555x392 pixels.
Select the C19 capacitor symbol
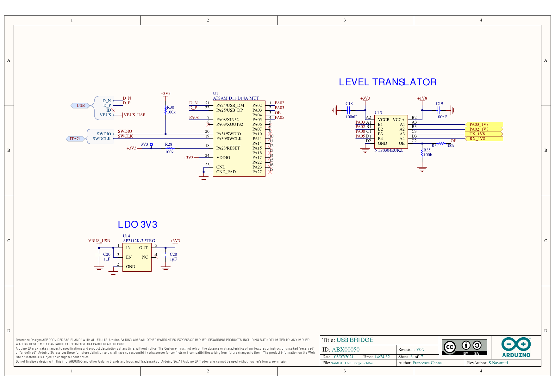pos(439,110)
